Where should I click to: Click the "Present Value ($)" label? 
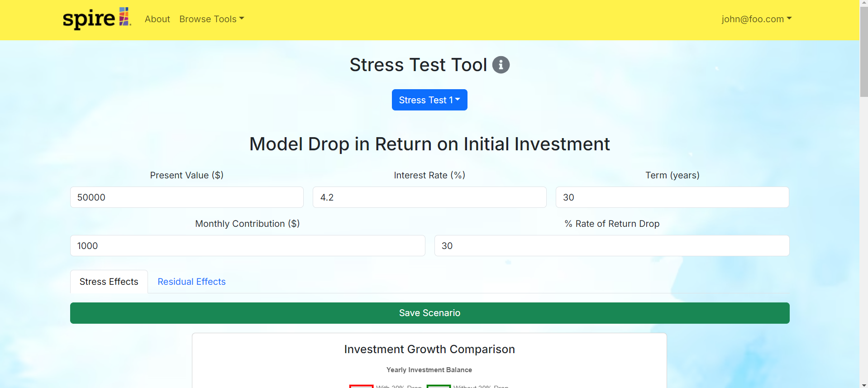[x=187, y=175]
